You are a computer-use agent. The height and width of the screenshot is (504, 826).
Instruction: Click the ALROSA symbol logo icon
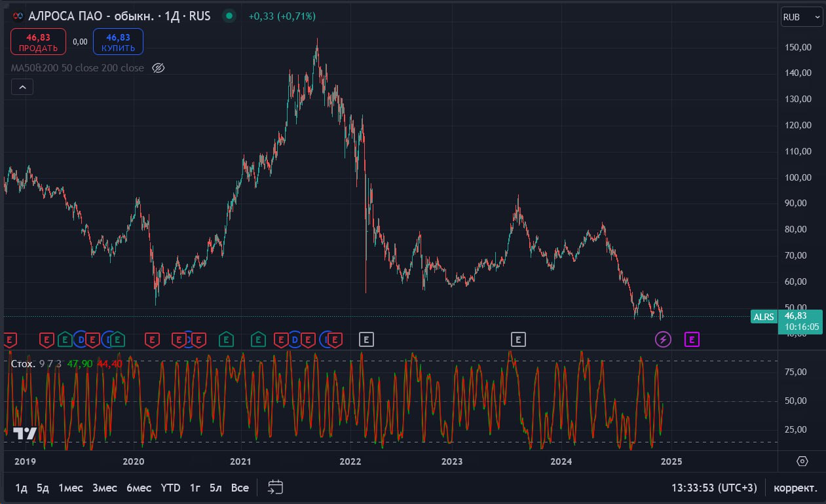pyautogui.click(x=19, y=16)
